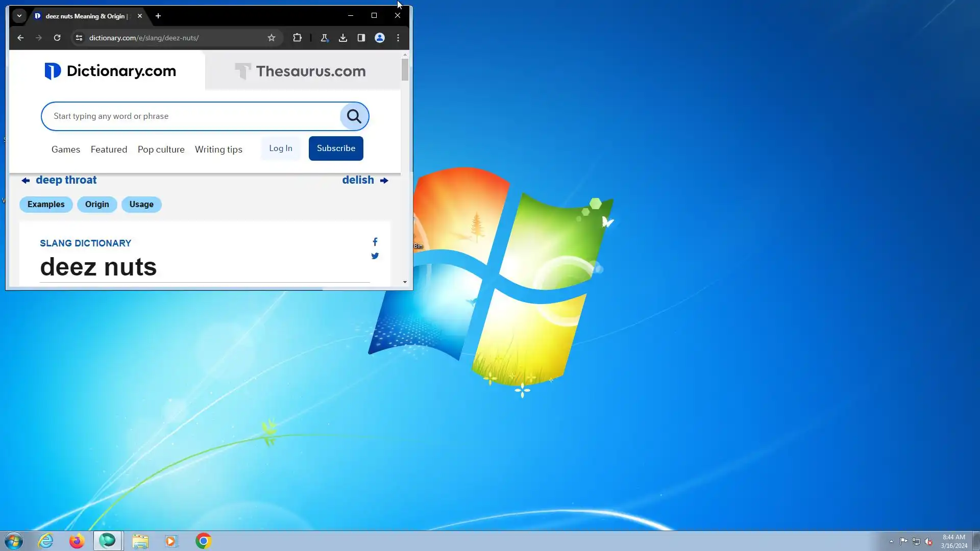
Task: Click the Chrome Labs flask icon
Action: [x=324, y=38]
